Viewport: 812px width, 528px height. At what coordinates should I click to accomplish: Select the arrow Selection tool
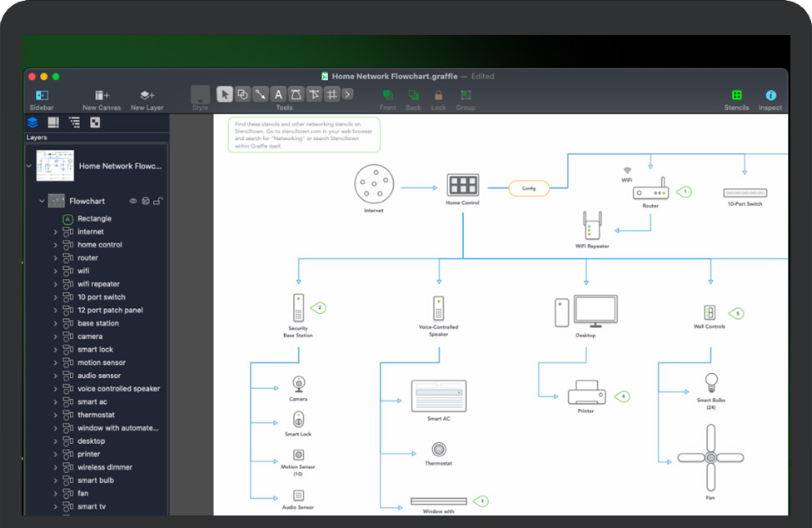(225, 94)
